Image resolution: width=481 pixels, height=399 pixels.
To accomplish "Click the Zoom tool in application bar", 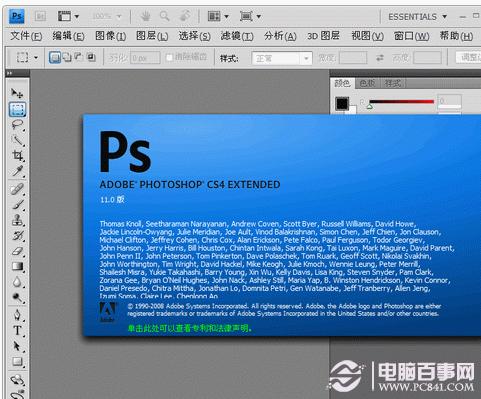I will point(164,16).
